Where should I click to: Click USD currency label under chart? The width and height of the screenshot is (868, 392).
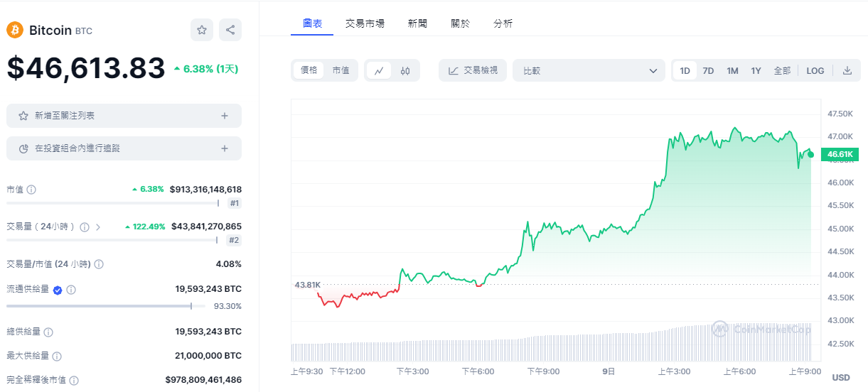pyautogui.click(x=841, y=377)
